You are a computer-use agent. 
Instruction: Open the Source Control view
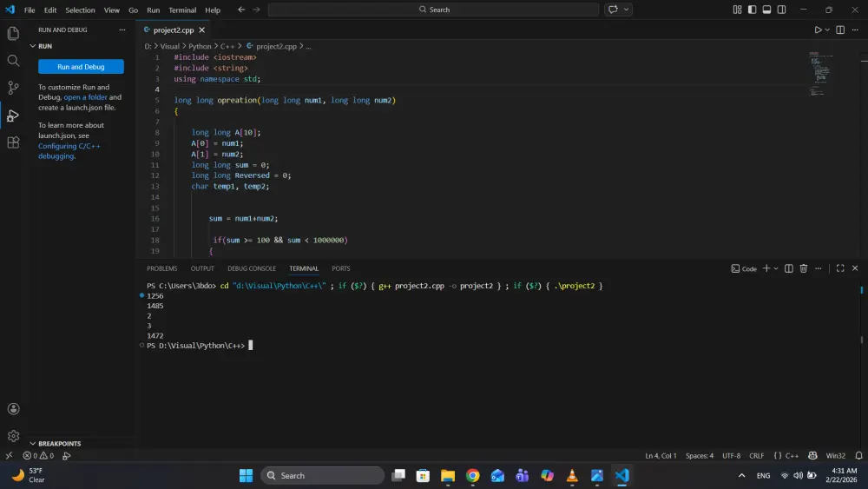pos(13,88)
